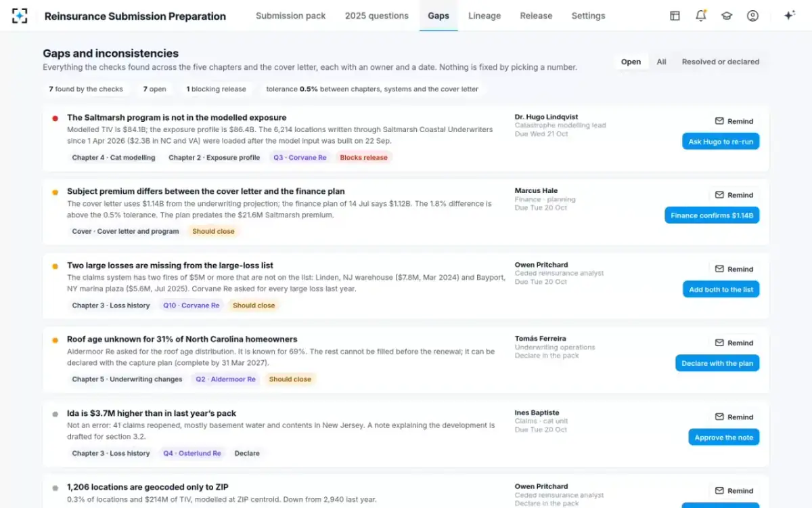Image resolution: width=812 pixels, height=508 pixels.
Task: Click the 1 blocking release summary chip
Action: [217, 89]
